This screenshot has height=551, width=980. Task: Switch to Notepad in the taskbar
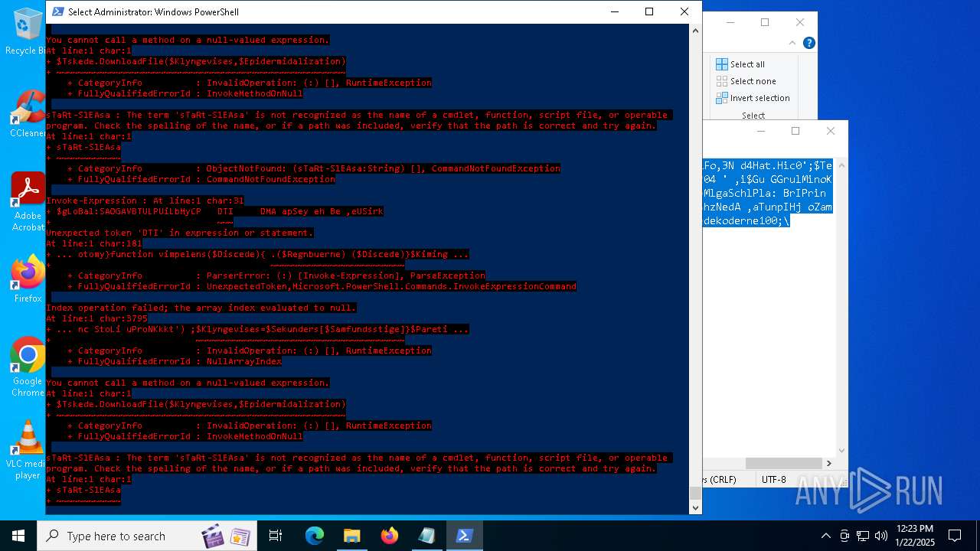coord(426,536)
